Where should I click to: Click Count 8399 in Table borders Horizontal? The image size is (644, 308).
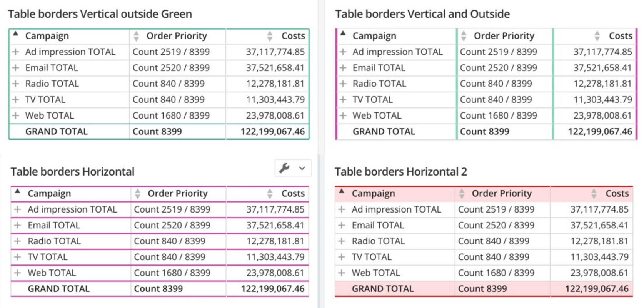click(158, 289)
